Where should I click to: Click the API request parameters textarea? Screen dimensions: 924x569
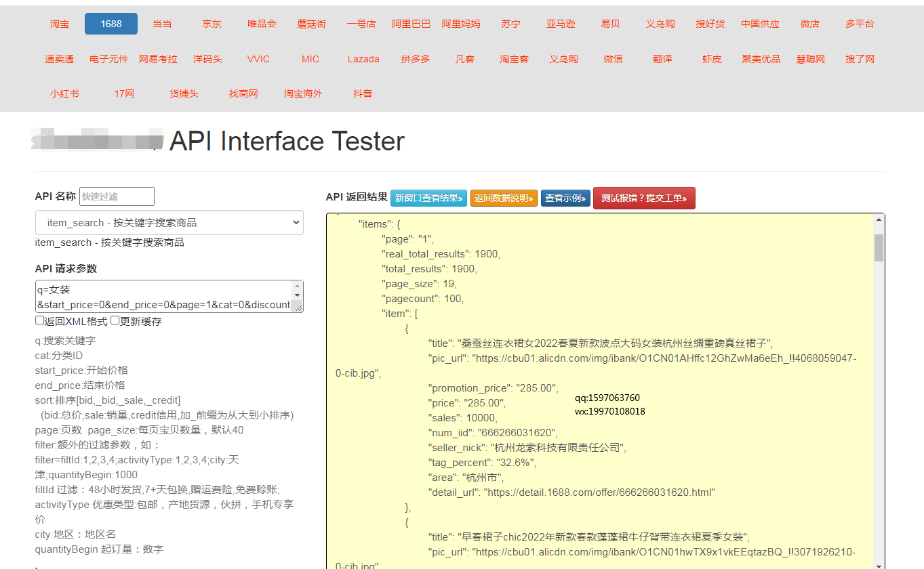point(163,297)
